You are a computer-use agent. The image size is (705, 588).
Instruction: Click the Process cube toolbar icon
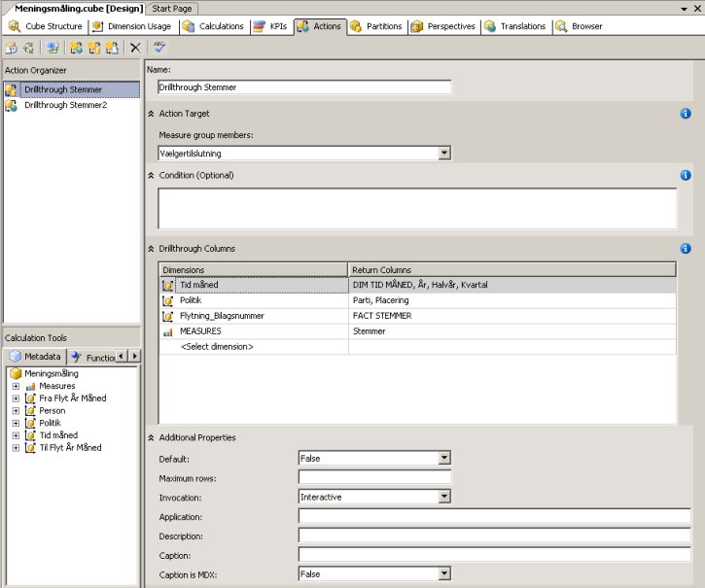12,48
